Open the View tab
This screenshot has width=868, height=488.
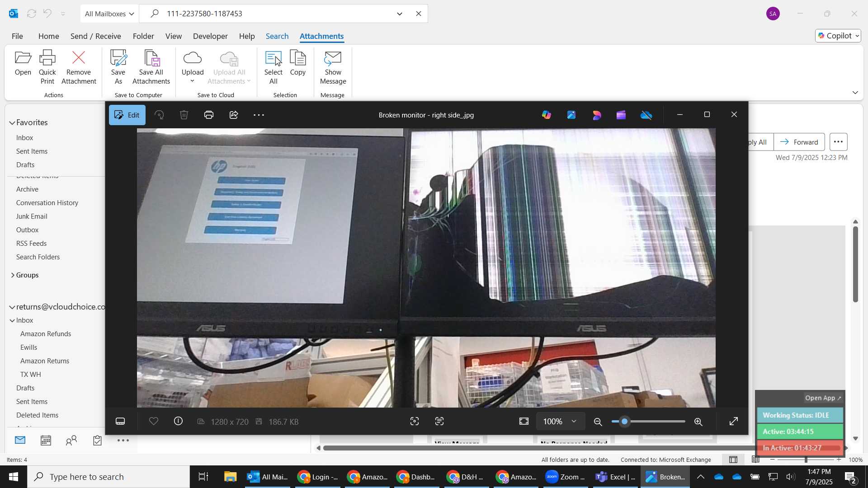[174, 36]
